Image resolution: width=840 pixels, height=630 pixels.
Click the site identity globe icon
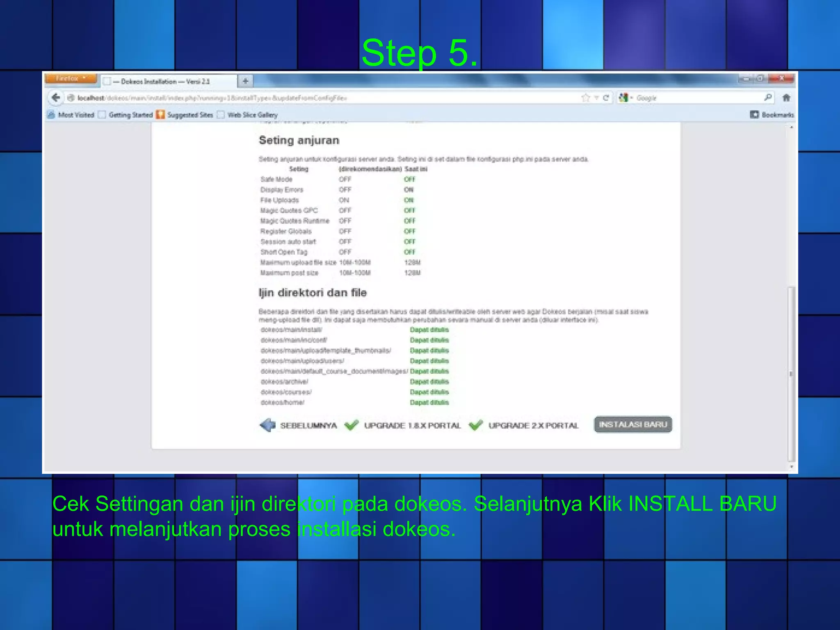coord(71,98)
